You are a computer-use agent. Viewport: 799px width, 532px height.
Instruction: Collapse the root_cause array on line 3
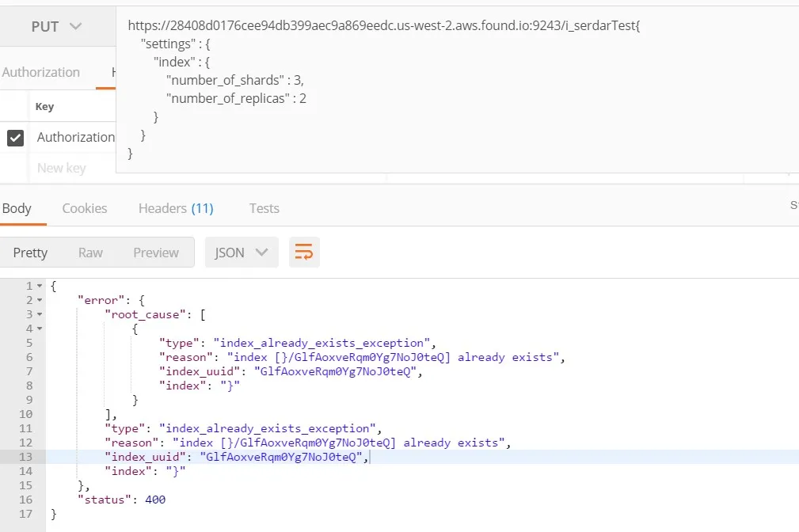click(40, 314)
